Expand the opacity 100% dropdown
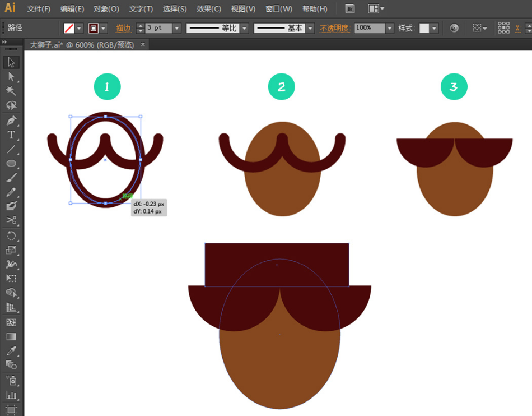Viewport: 532px width, 416px height. [389, 28]
